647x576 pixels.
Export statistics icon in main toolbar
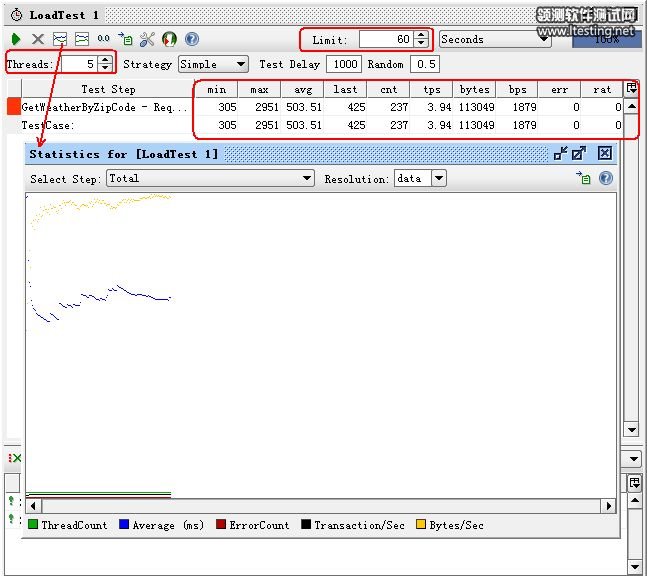click(125, 39)
